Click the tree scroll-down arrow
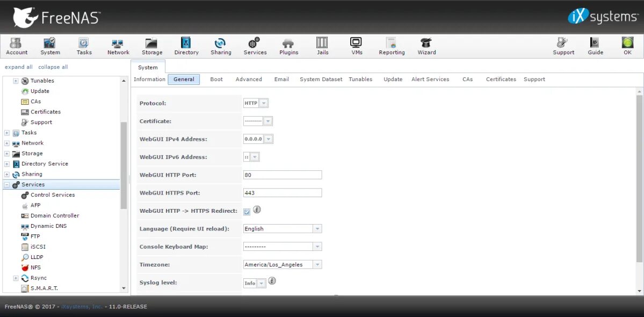The image size is (644, 317). click(124, 289)
